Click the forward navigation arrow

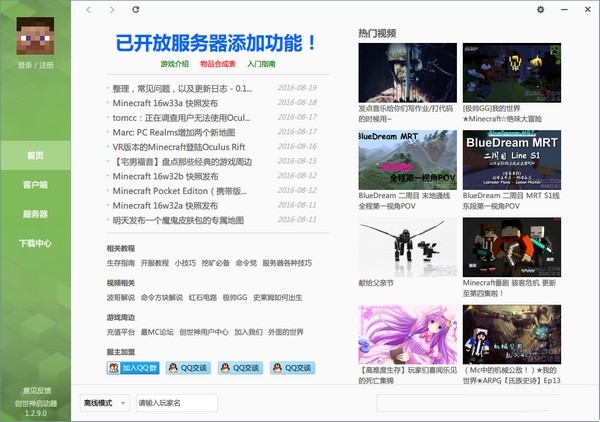coord(112,10)
